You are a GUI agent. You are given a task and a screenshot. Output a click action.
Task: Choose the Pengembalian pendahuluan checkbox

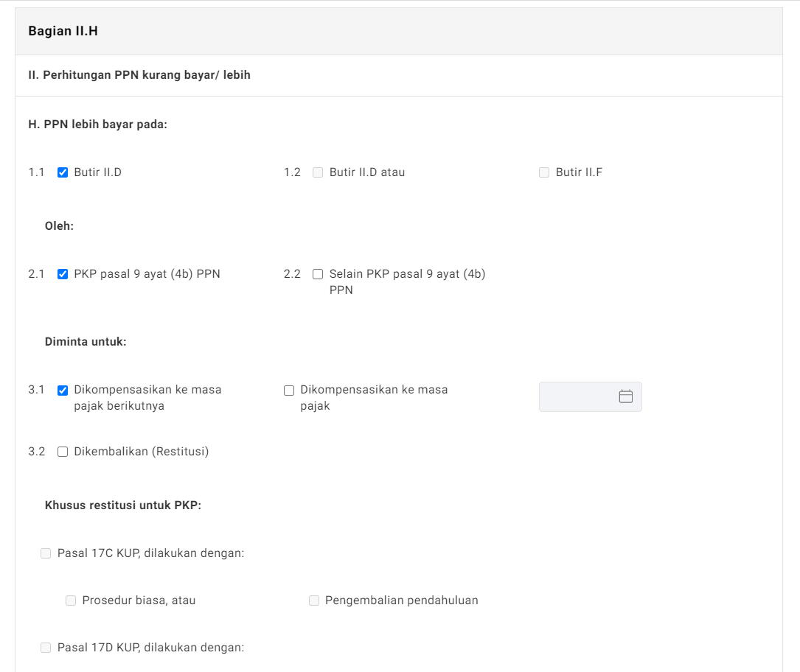[314, 601]
